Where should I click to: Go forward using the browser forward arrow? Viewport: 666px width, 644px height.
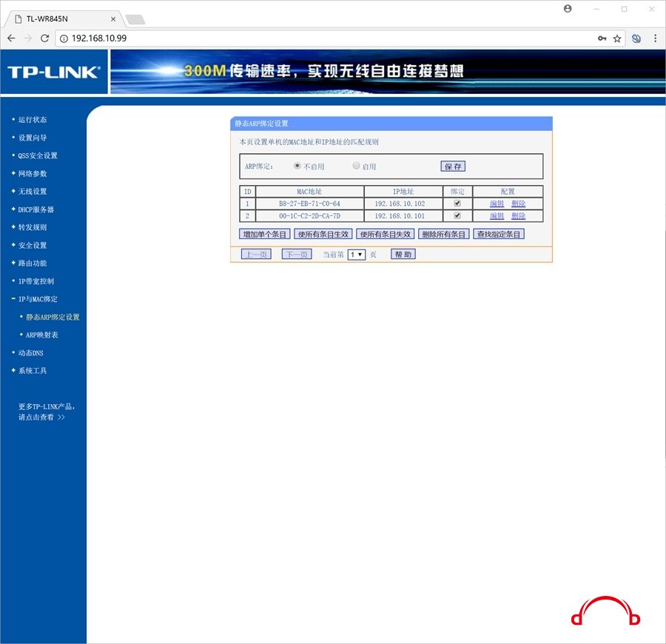tap(28, 38)
